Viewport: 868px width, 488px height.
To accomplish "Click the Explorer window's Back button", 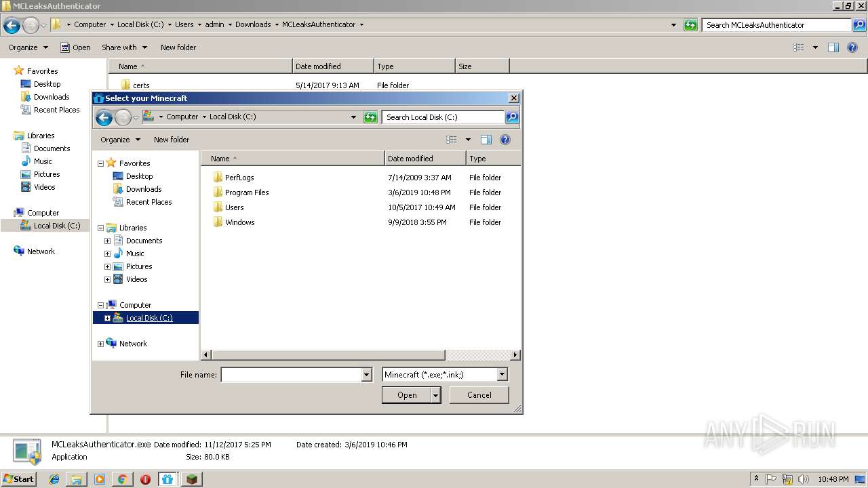I will coord(12,26).
